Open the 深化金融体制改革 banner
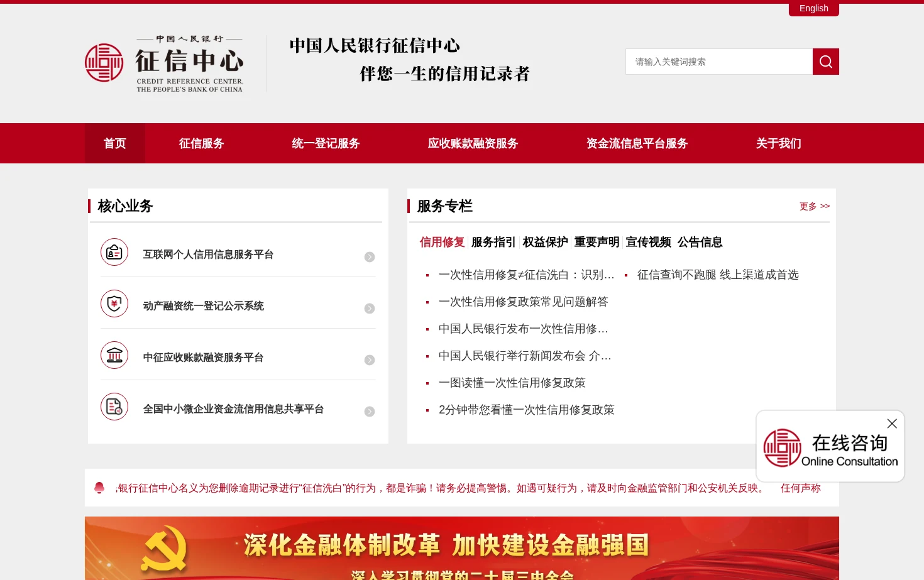The image size is (924, 580). click(x=462, y=548)
